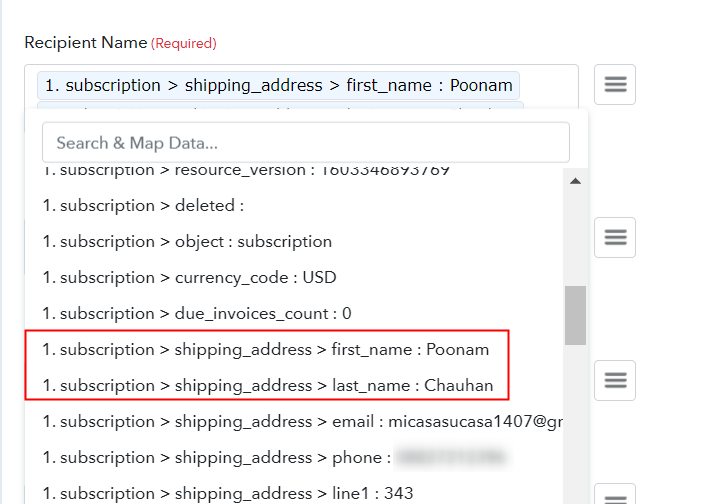The image size is (726, 504).
Task: Select due_invoices_count option
Action: pos(197,313)
